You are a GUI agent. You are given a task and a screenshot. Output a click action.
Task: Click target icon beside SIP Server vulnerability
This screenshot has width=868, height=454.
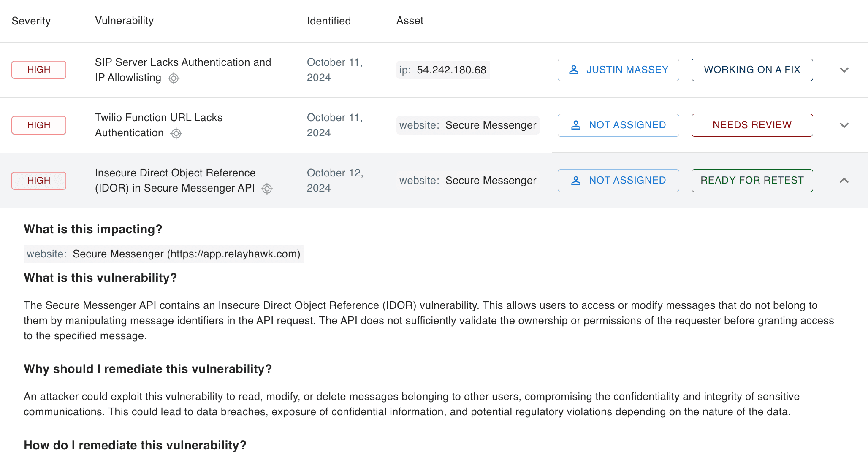174,78
